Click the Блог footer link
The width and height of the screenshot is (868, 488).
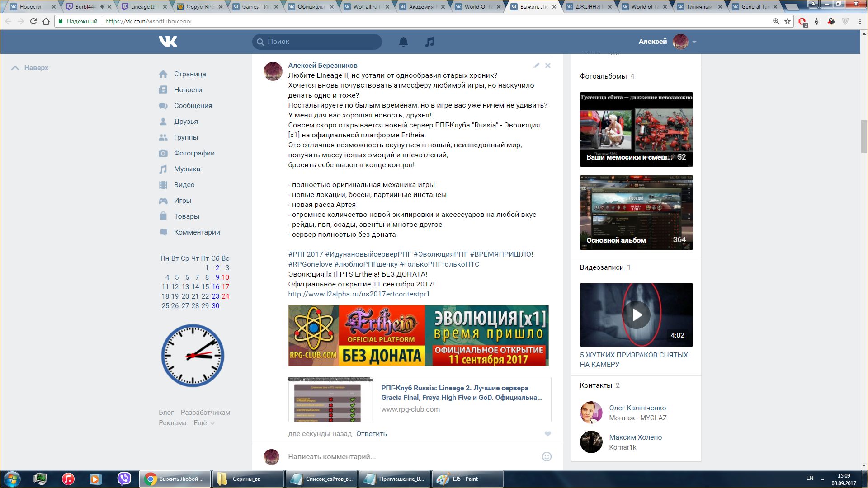[x=166, y=413]
